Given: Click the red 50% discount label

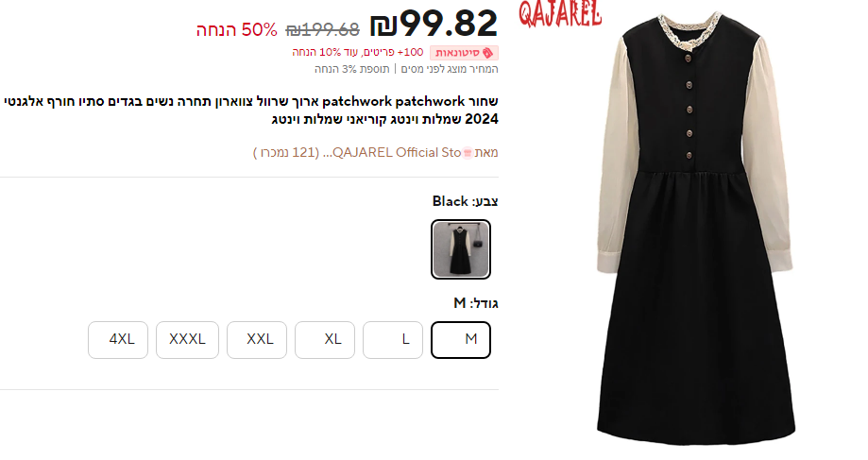Looking at the screenshot, I should 236,30.
